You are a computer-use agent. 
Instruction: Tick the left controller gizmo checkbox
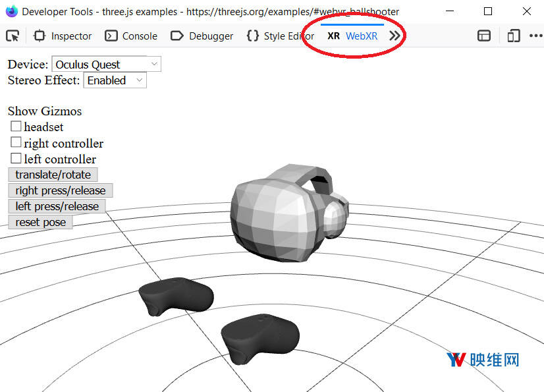pyautogui.click(x=16, y=158)
